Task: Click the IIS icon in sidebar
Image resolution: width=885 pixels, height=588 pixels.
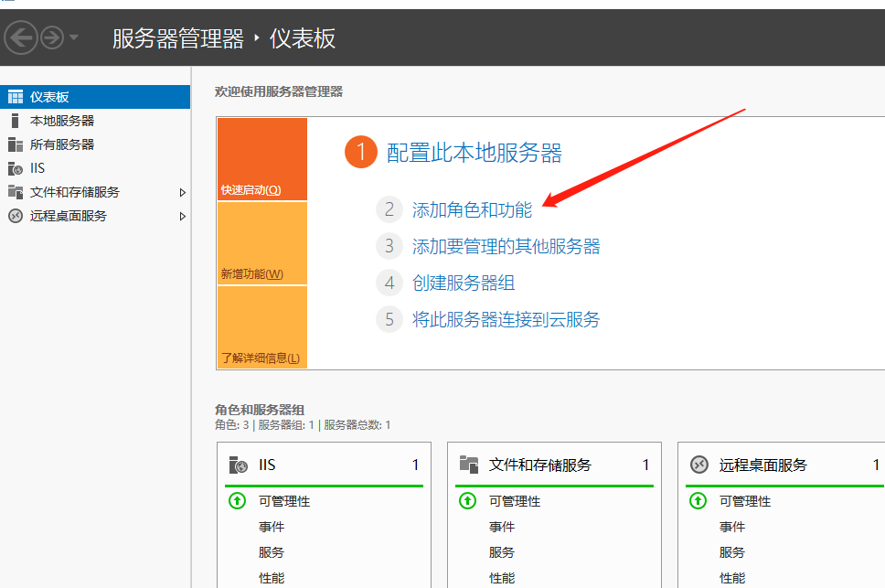Action: (16, 168)
